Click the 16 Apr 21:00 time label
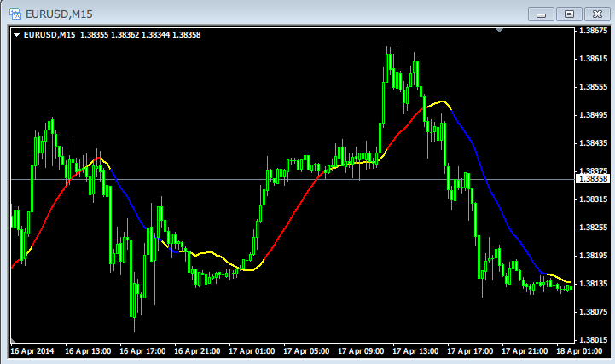The image size is (615, 364). pos(197,351)
